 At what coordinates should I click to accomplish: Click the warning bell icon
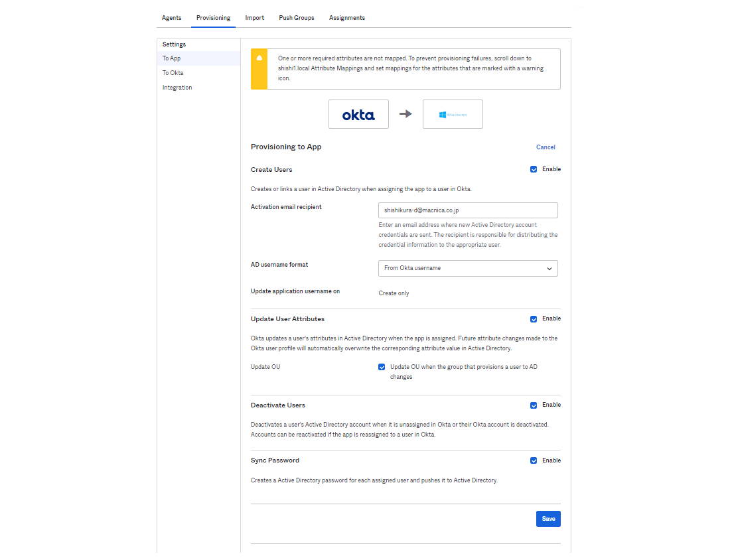pyautogui.click(x=259, y=58)
